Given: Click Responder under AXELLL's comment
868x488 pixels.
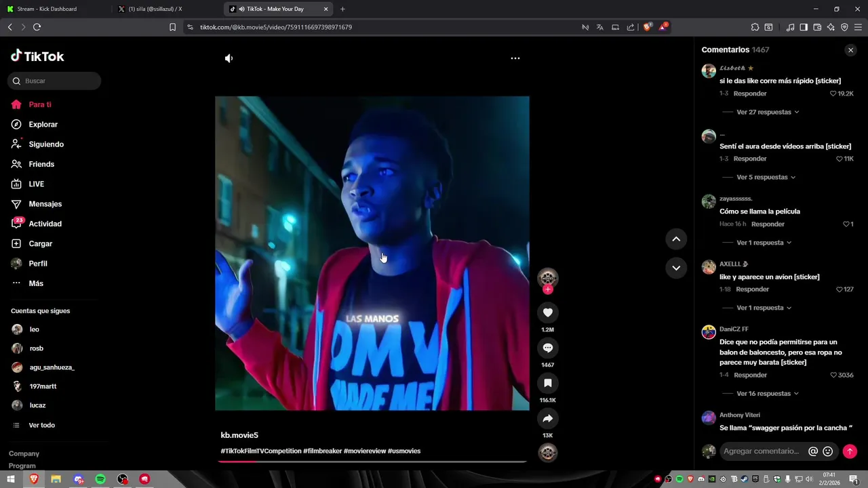Looking at the screenshot, I should 753,289.
